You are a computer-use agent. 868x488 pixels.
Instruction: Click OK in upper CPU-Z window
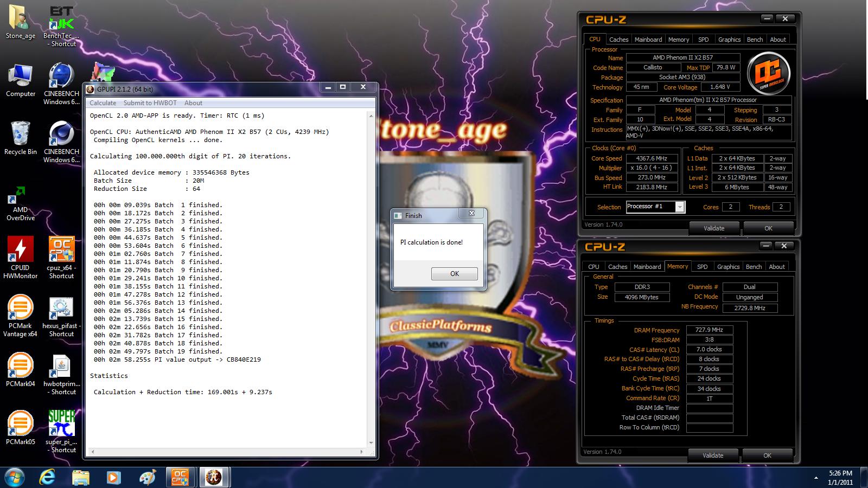coord(768,228)
